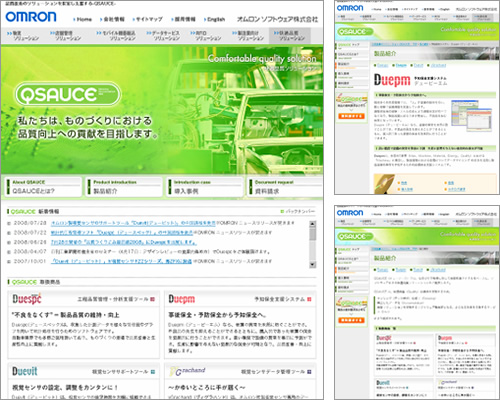Click the news list scrollbar up arrow
The image size is (500, 400).
click(312, 224)
